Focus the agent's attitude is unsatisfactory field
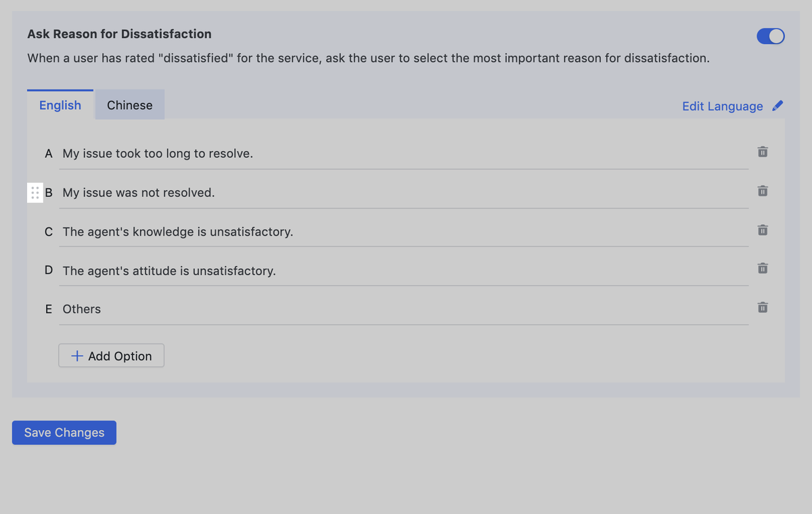The height and width of the screenshot is (514, 812). (403, 271)
